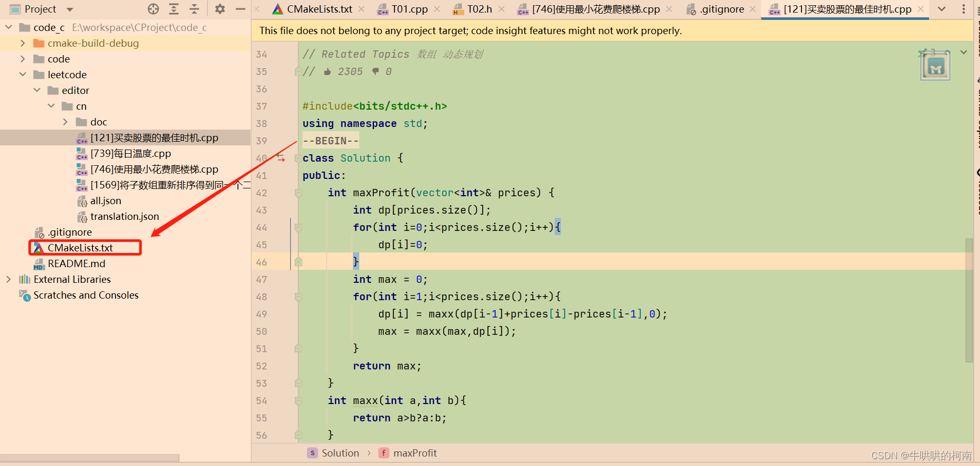
Task: Fold the for loop at line 44
Action: pos(298,227)
